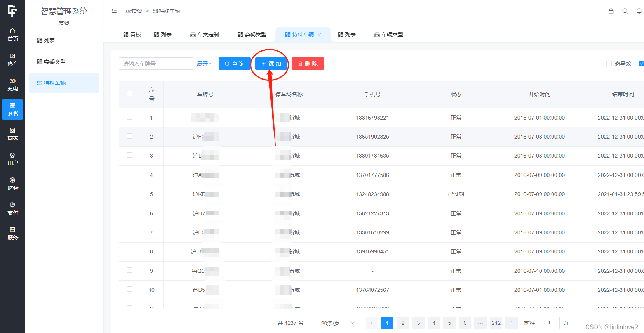This screenshot has width=644, height=333.
Task: Go to page 4 in pagination
Action: (x=434, y=323)
